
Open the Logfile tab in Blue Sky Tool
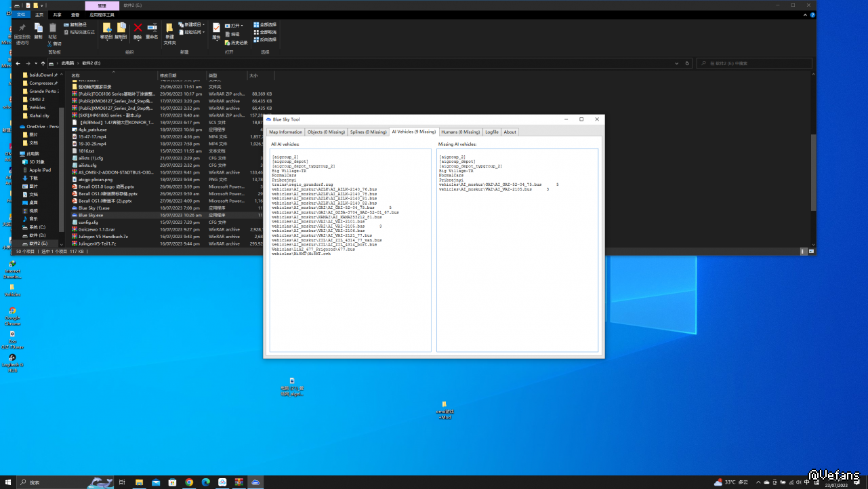pos(491,132)
